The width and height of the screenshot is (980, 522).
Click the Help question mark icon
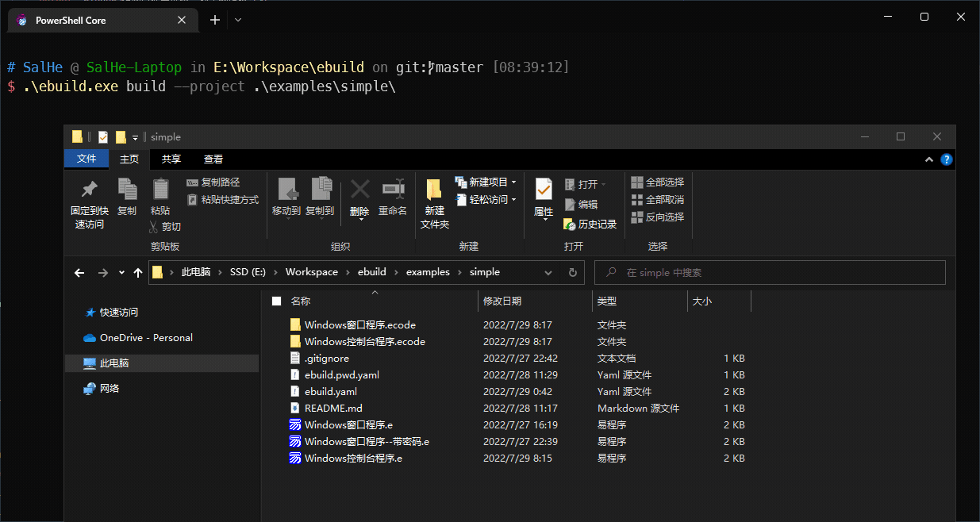[x=946, y=159]
